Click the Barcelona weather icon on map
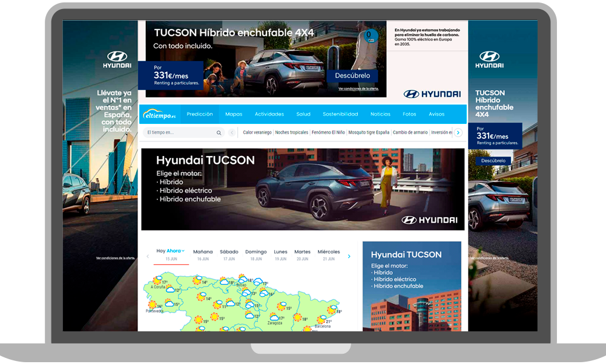 (321, 320)
